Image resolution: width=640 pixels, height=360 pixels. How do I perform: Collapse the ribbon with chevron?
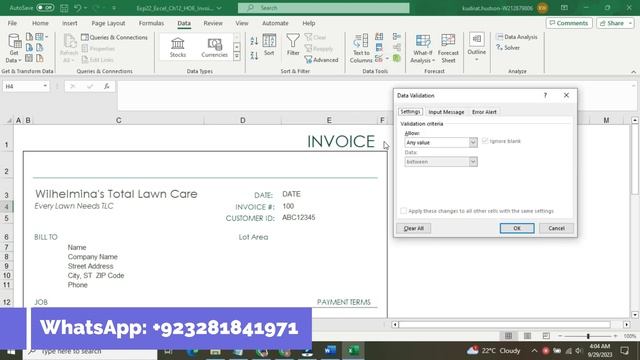click(633, 71)
